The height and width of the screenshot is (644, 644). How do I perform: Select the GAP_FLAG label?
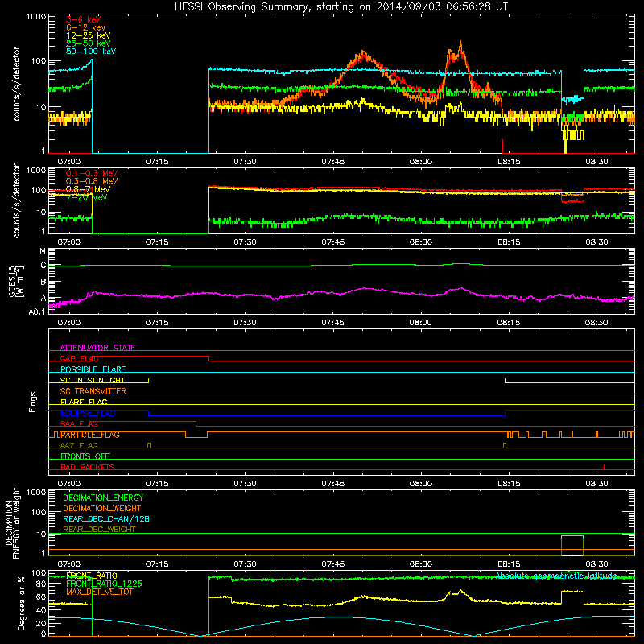point(79,358)
